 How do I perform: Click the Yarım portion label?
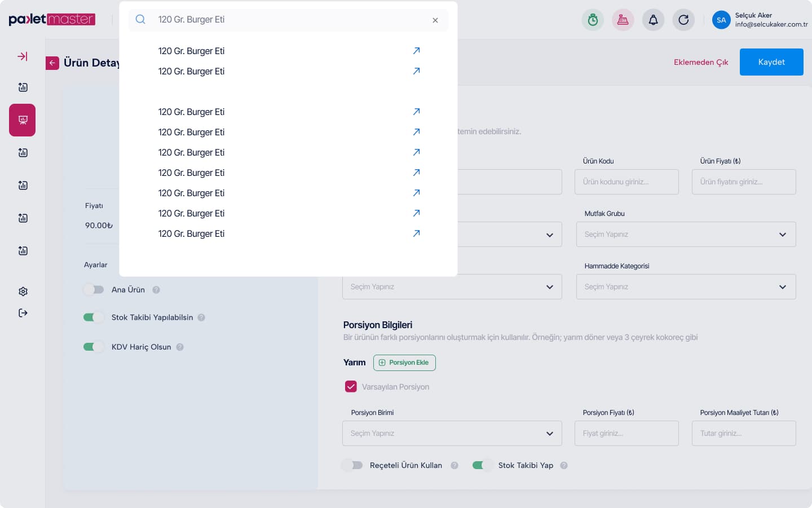[354, 363]
